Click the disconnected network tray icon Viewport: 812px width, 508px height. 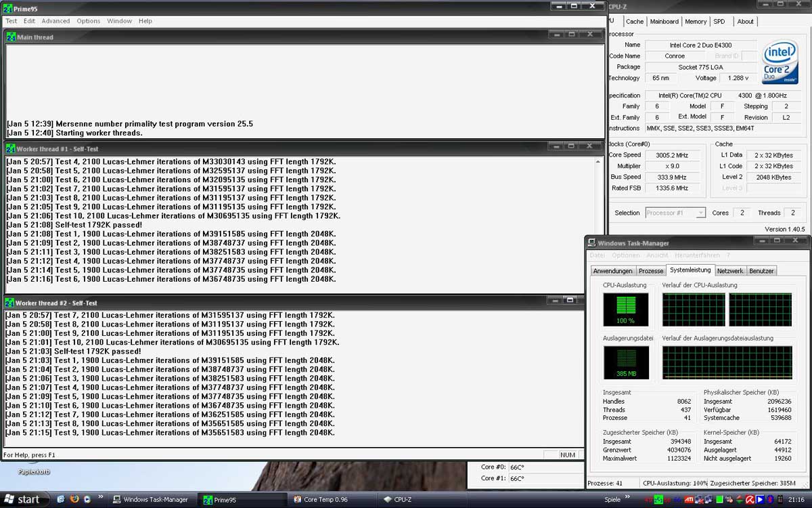coord(699,499)
